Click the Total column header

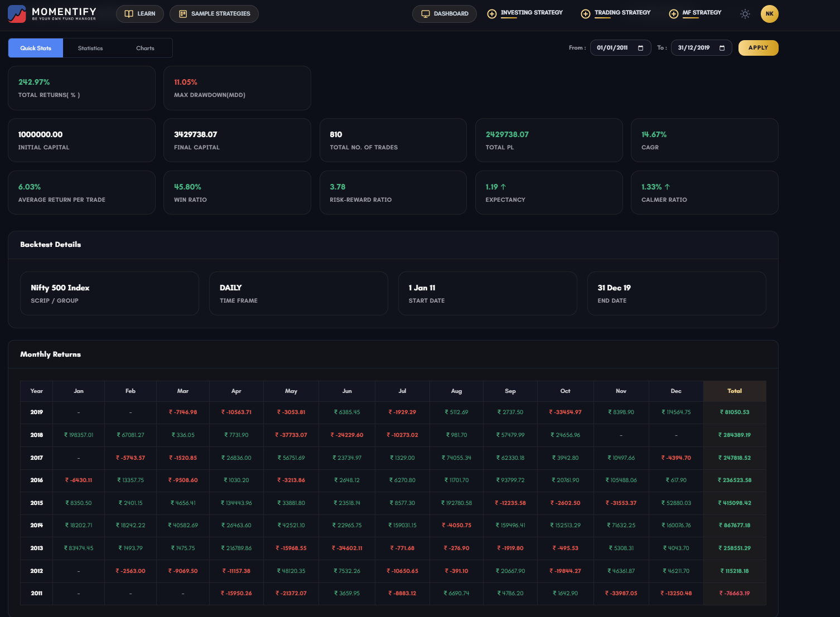tap(735, 391)
